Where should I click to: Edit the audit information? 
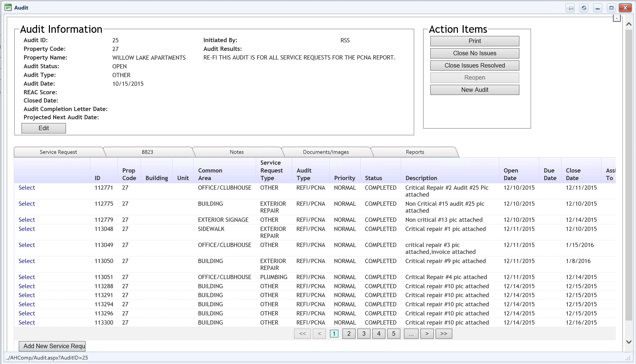43,128
